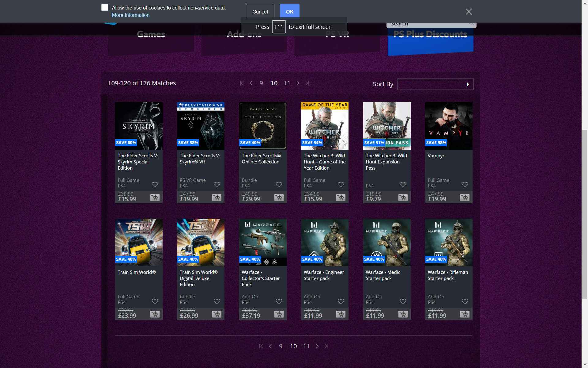Open Warface Collector's Starter Pack thumbnail
This screenshot has height=368, width=588.
[263, 242]
